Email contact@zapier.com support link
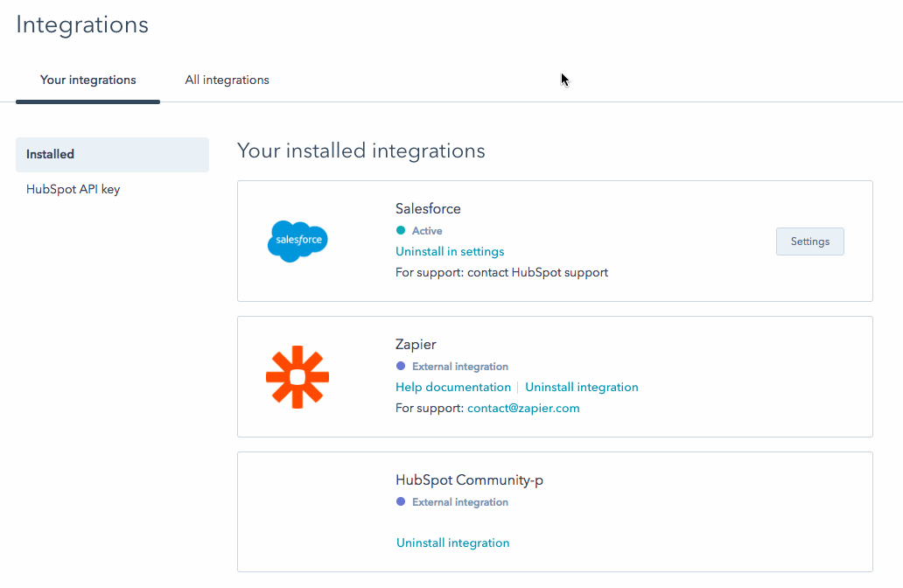This screenshot has height=588, width=903. pos(523,408)
